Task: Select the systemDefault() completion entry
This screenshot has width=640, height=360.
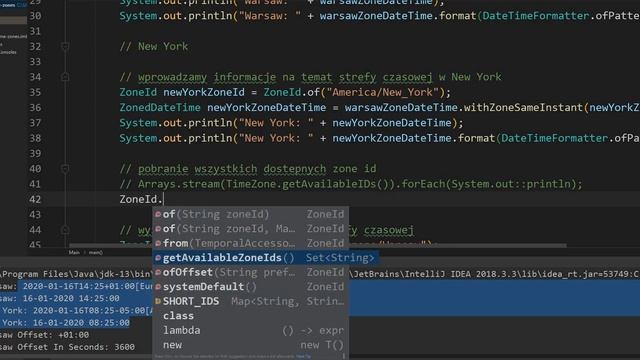Action: (251, 287)
